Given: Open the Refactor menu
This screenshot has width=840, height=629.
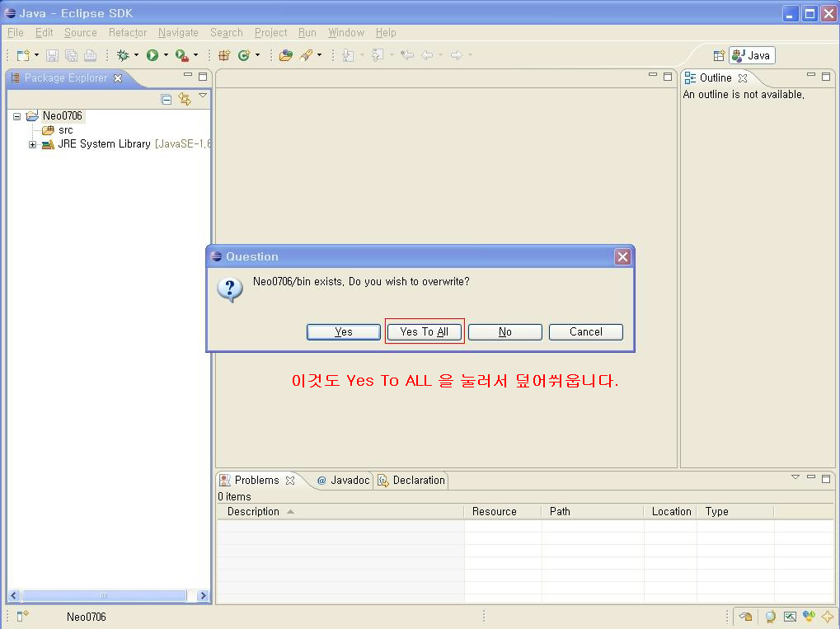Looking at the screenshot, I should tap(128, 33).
